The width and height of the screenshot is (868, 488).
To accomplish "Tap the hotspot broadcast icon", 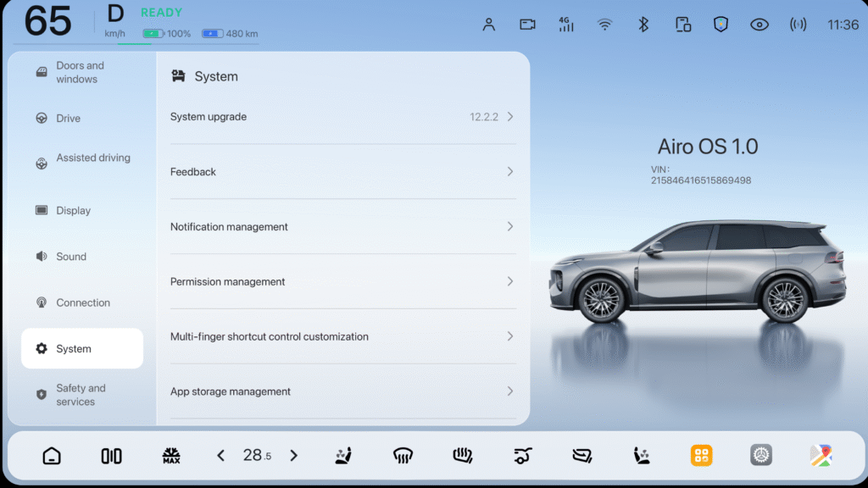I will click(x=798, y=25).
